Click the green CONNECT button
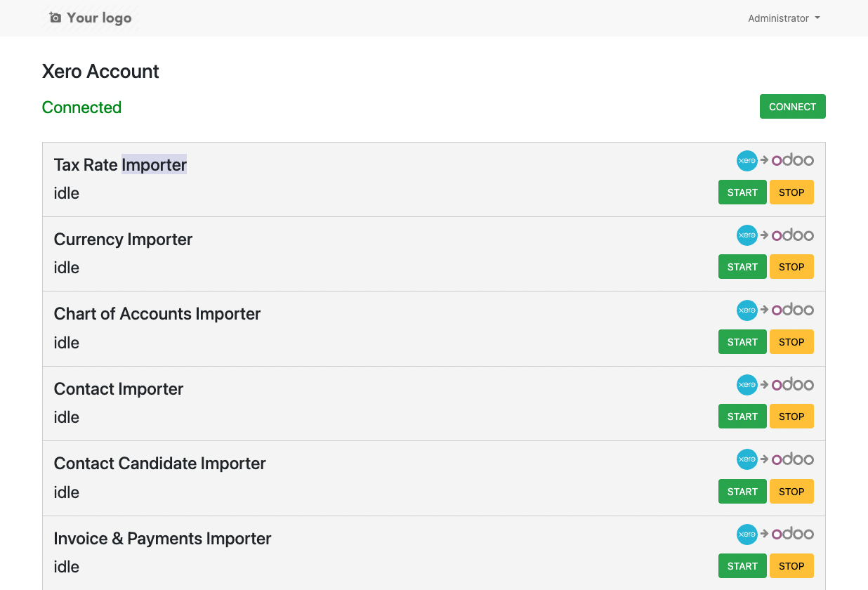Image resolution: width=868 pixels, height=590 pixels. (x=792, y=107)
